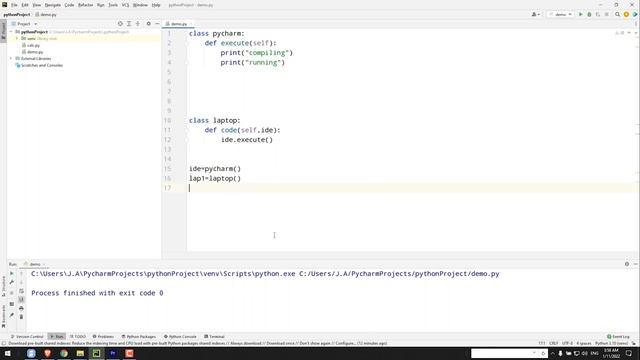Click the print icon in Run panel
Viewport: 640px width, 360px height.
tap(21, 308)
